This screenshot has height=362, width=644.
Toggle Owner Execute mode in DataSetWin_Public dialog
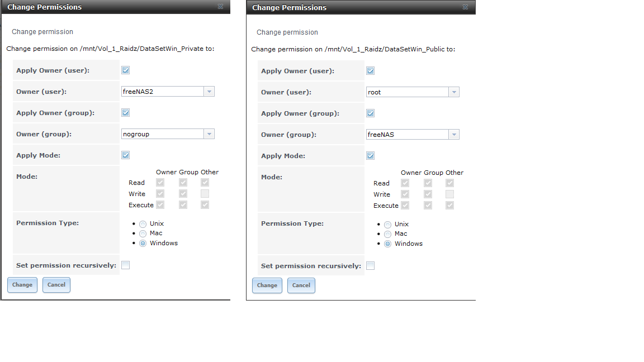click(x=405, y=205)
